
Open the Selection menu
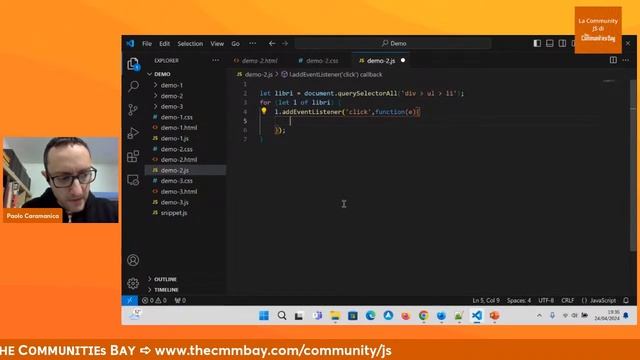point(190,43)
